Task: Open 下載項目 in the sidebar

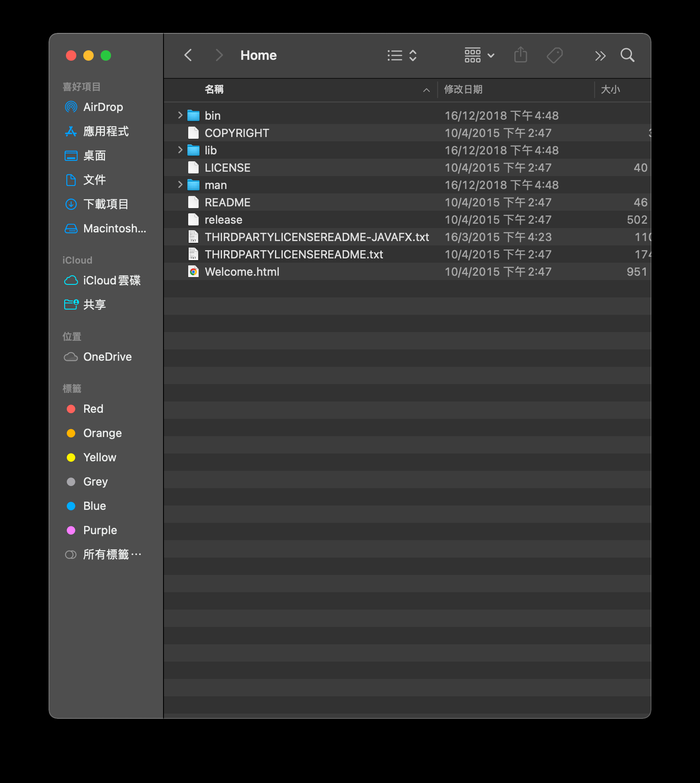Action: [x=105, y=204]
